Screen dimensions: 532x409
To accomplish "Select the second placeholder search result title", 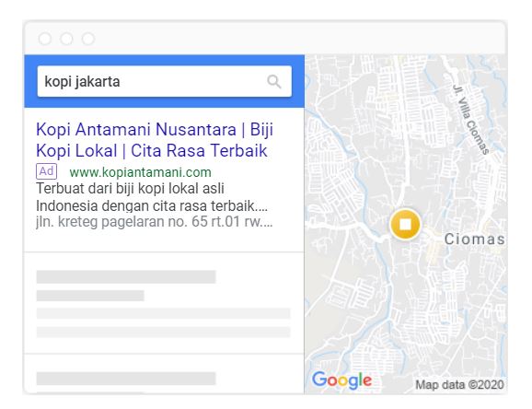I will pos(126,277).
